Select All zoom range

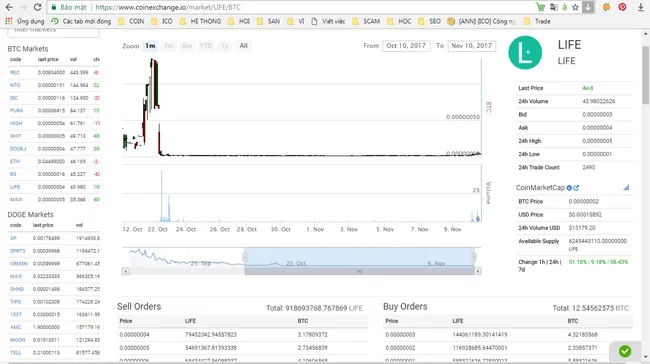point(243,46)
